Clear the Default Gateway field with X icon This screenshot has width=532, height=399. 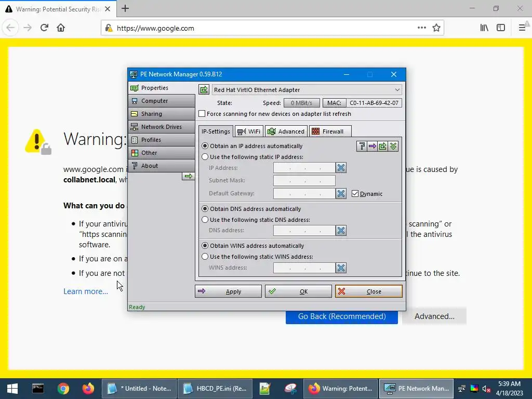341,193
